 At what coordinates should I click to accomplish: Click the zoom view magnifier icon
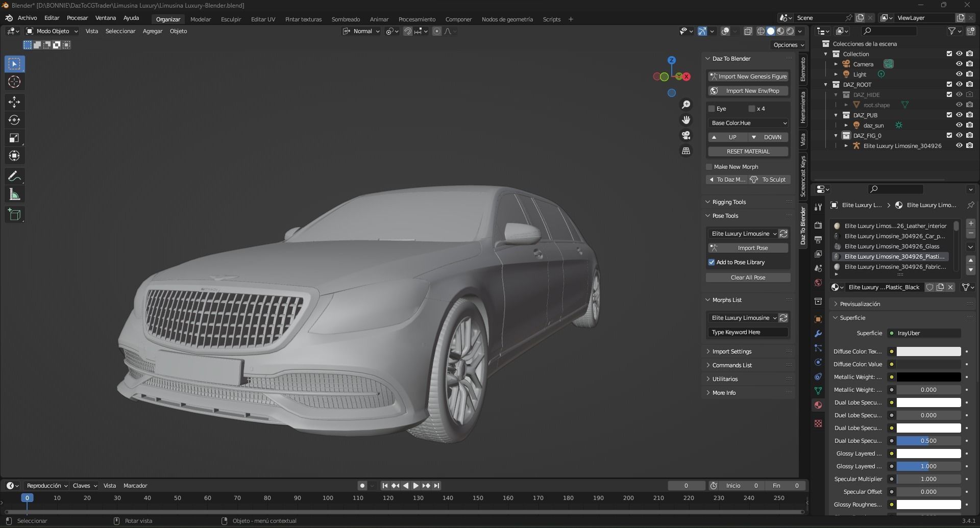pyautogui.click(x=686, y=105)
